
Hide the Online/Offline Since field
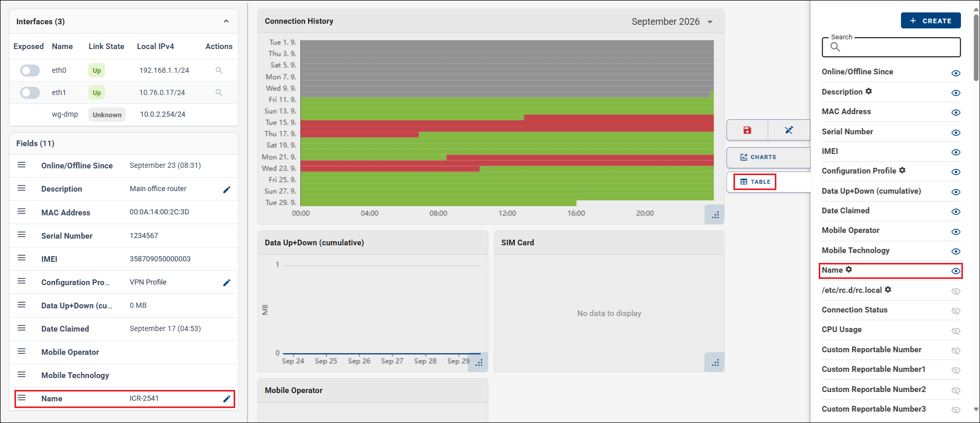click(956, 73)
